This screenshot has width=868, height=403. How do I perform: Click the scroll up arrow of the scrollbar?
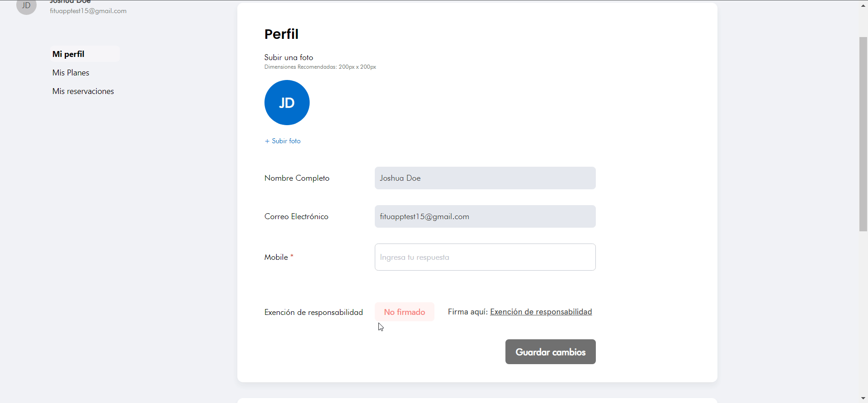[x=863, y=5]
